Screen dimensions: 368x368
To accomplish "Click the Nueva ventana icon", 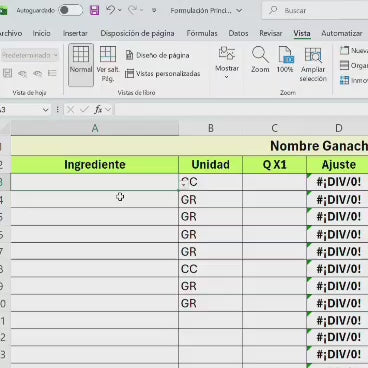I will pos(345,50).
